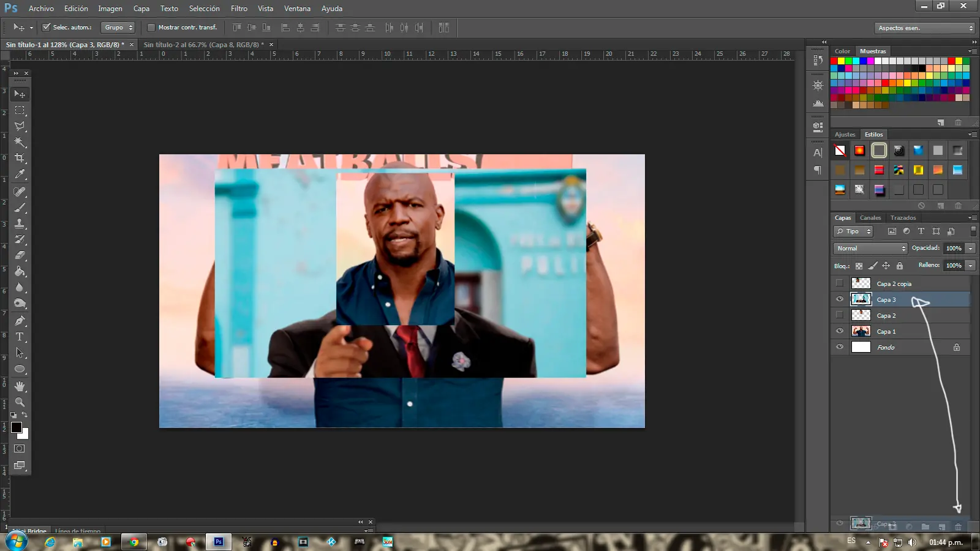This screenshot has width=980, height=551.
Task: Click the black foreground color swatch
Action: (17, 427)
